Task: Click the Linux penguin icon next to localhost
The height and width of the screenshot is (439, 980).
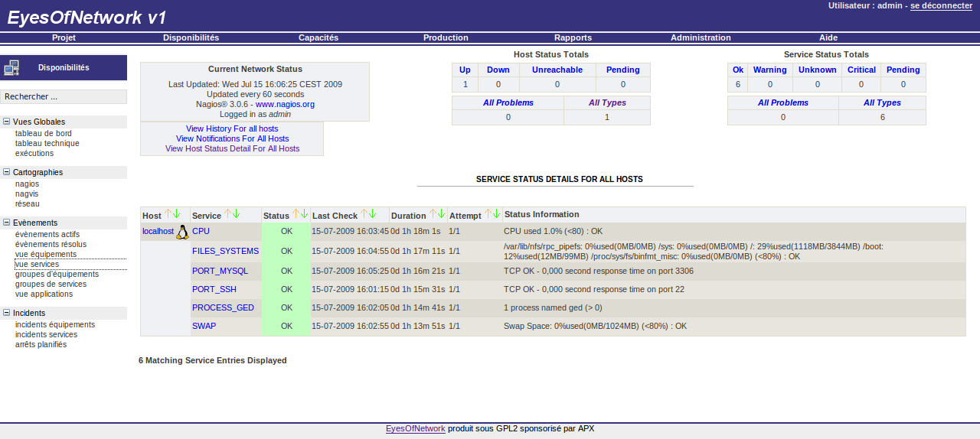Action: [182, 232]
